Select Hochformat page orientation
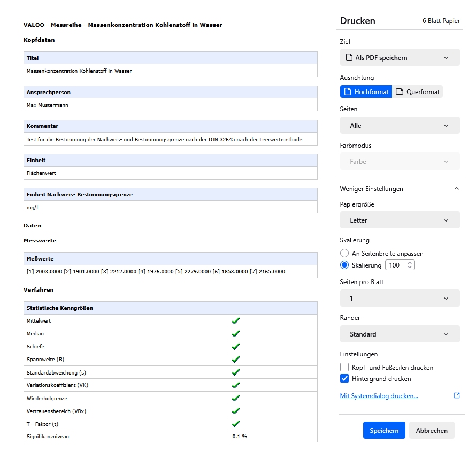This screenshot has height=458, width=476. pos(366,92)
